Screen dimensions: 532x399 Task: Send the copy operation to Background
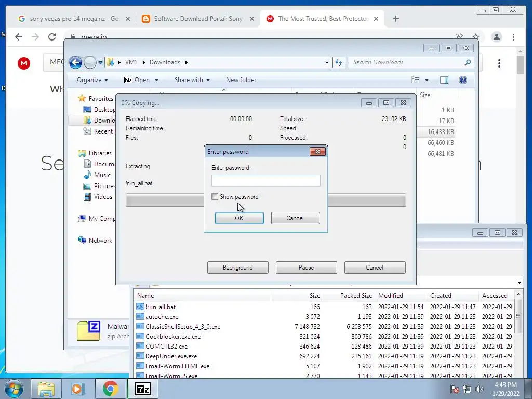[237, 268]
